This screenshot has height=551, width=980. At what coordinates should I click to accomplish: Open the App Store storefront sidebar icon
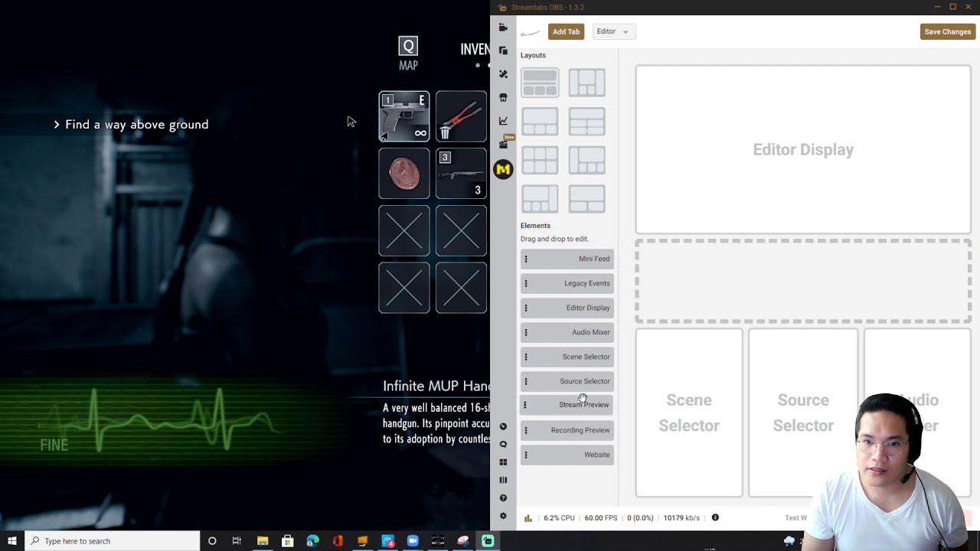pyautogui.click(x=503, y=98)
